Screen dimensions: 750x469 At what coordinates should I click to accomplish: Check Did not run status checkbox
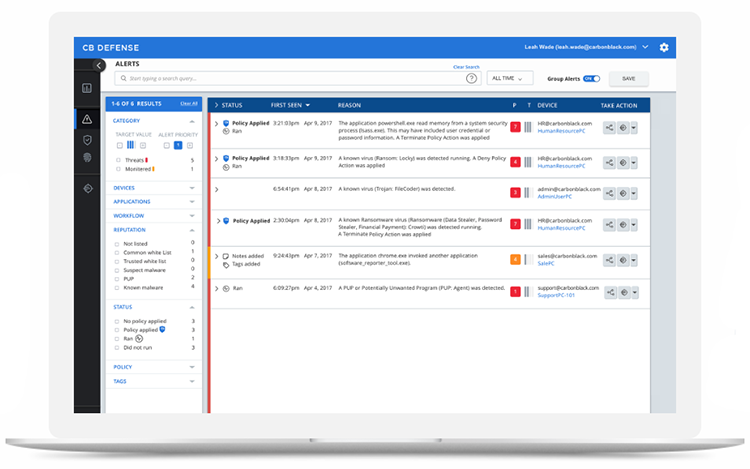tap(117, 348)
